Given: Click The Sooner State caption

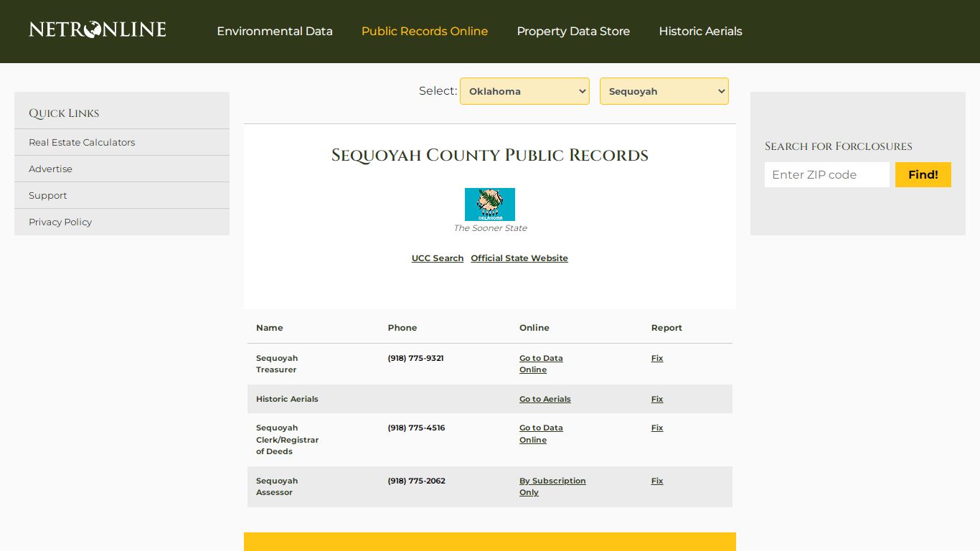Looking at the screenshot, I should [490, 228].
